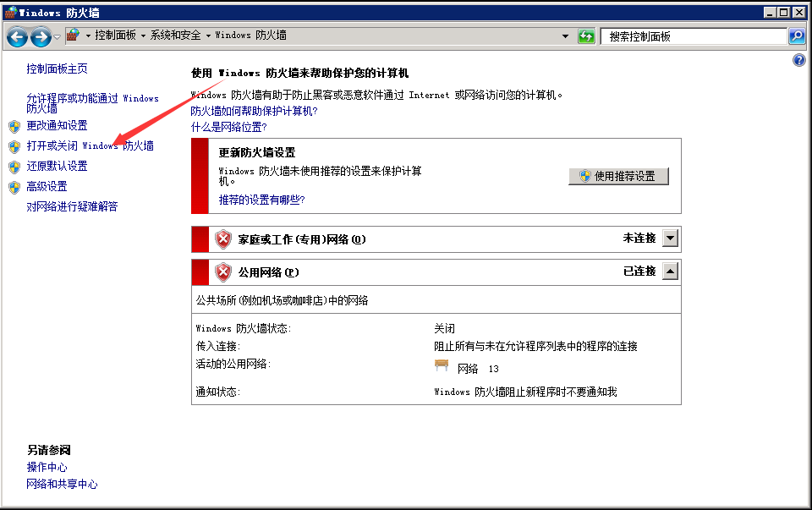The height and width of the screenshot is (510, 812).
Task: Open 控制面板主页 link
Action: 57,69
